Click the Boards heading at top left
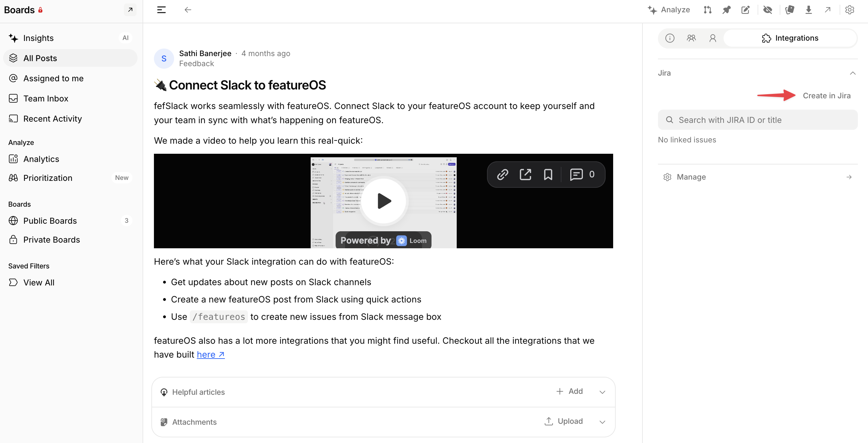The width and height of the screenshot is (868, 443). coord(19,10)
